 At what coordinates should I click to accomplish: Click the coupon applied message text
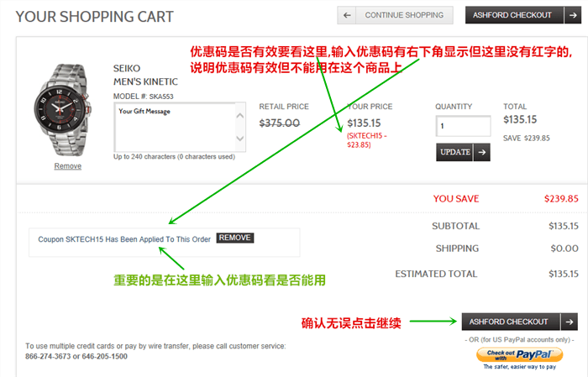pos(124,239)
